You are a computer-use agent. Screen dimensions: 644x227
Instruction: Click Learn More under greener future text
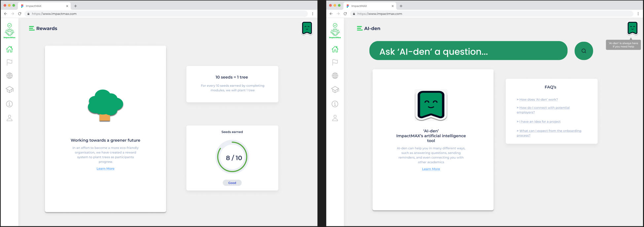click(x=105, y=169)
